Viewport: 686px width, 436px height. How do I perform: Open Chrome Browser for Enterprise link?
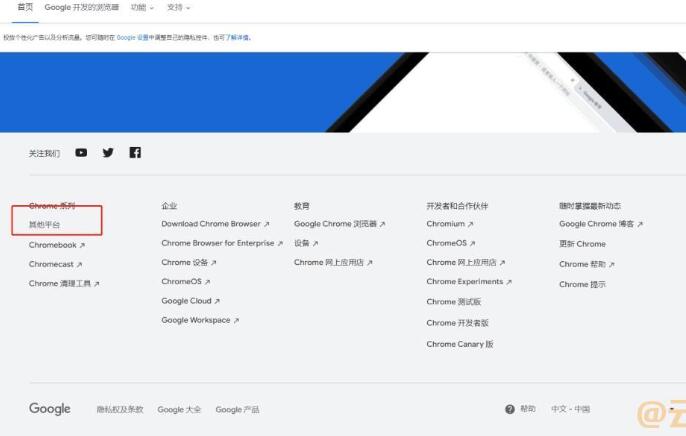pyautogui.click(x=222, y=243)
